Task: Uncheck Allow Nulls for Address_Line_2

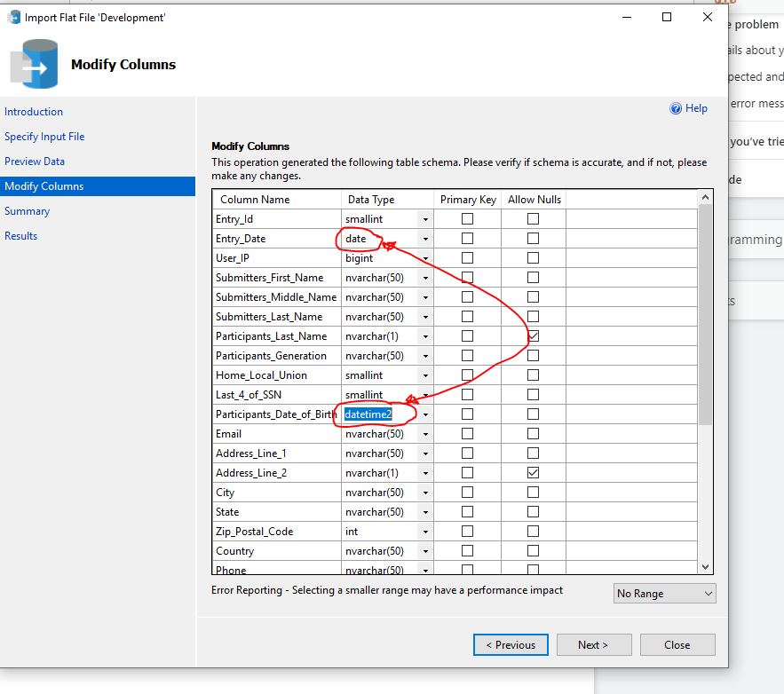Action: pyautogui.click(x=533, y=472)
